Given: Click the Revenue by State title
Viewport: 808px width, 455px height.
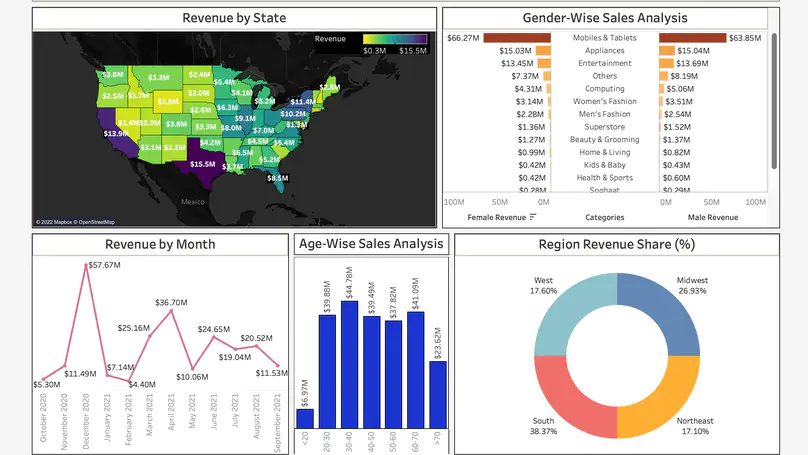Looking at the screenshot, I should (x=234, y=18).
